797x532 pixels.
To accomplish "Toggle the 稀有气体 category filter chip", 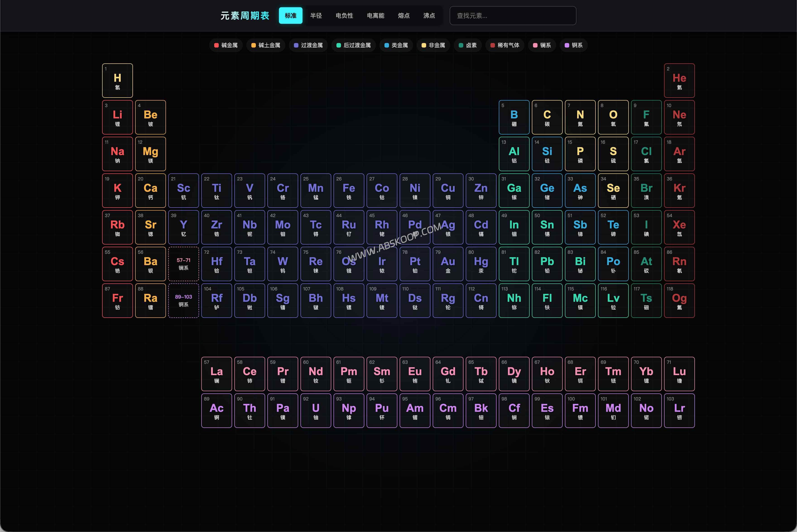I will pyautogui.click(x=505, y=45).
